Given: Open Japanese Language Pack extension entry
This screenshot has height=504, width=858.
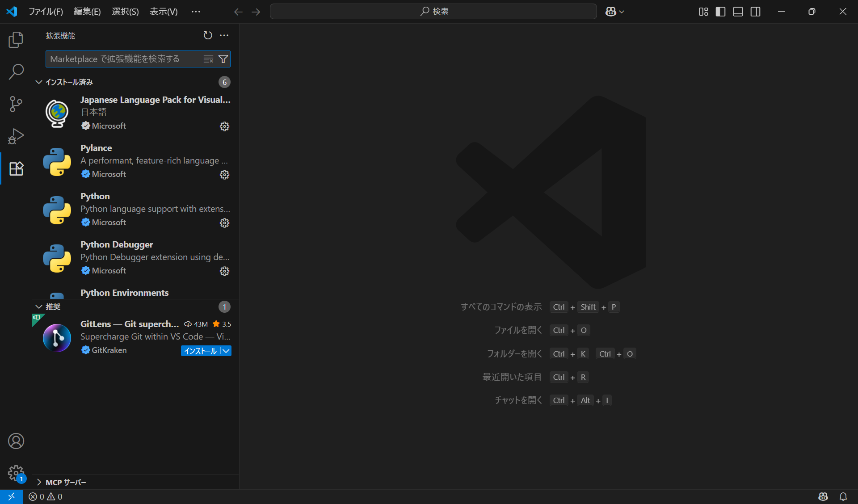Looking at the screenshot, I should point(136,113).
